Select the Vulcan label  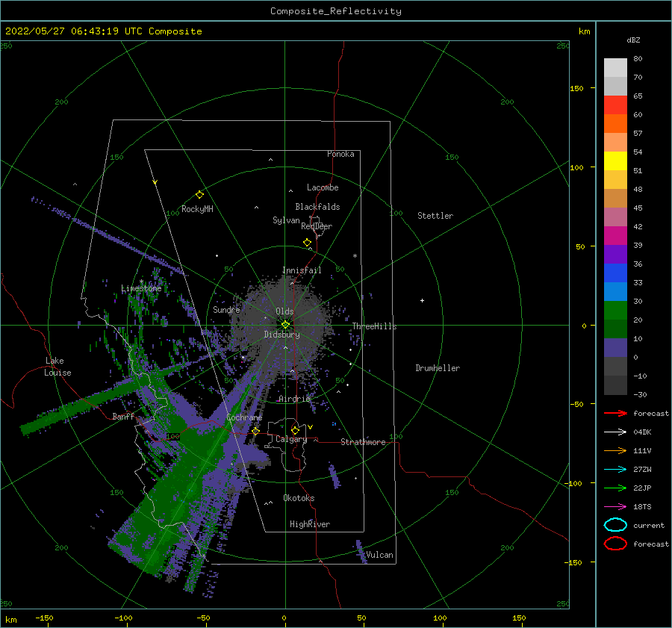[x=380, y=555]
